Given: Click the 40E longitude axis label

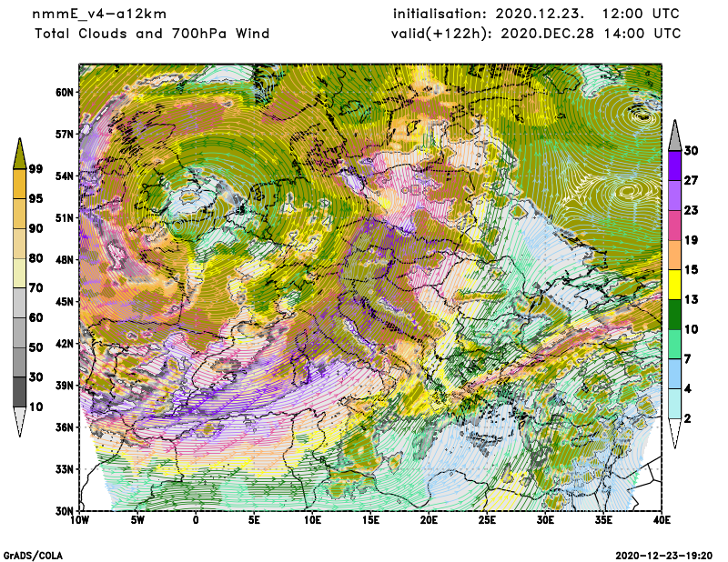Looking at the screenshot, I should 662,521.
